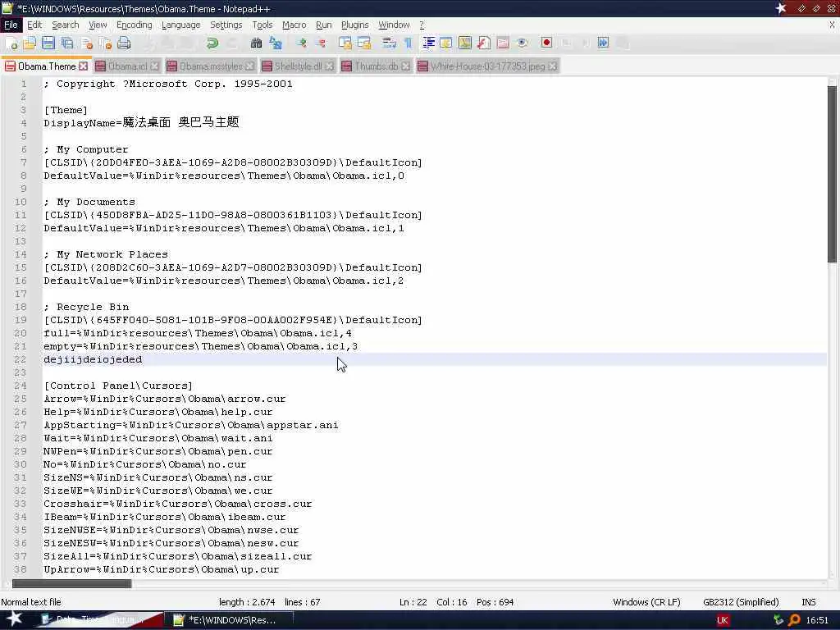Click the Zoom Out toolbar icon
Viewport: 840px width, 630px height.
(x=321, y=43)
